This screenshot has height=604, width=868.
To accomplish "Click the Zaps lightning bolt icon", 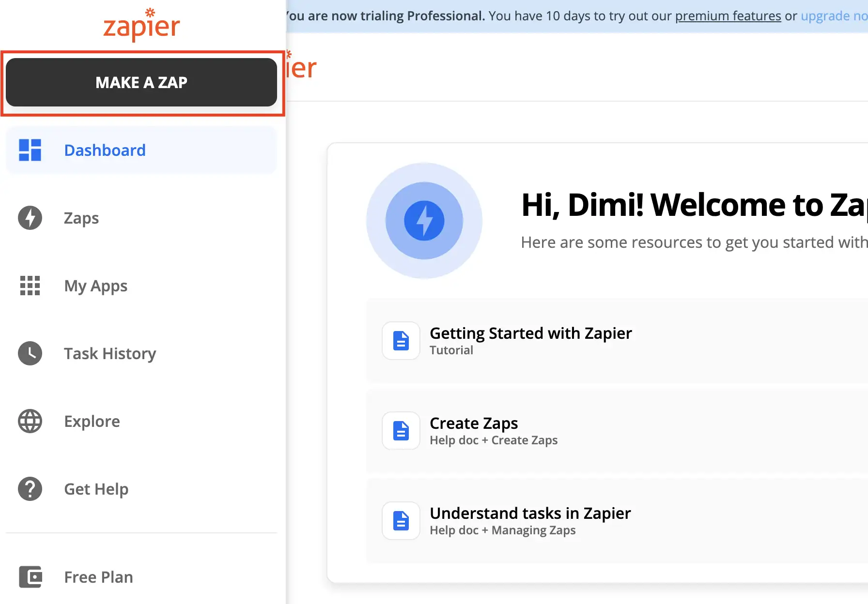I will [x=30, y=218].
